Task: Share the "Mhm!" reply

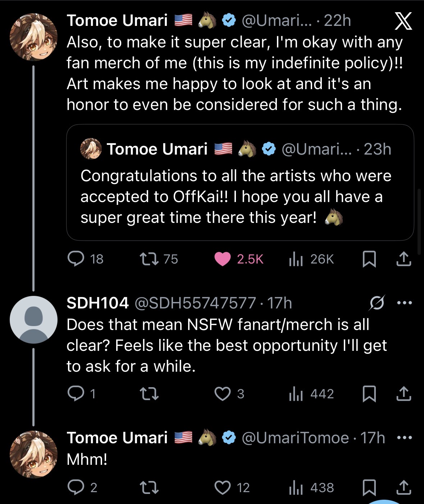Action: click(x=404, y=487)
